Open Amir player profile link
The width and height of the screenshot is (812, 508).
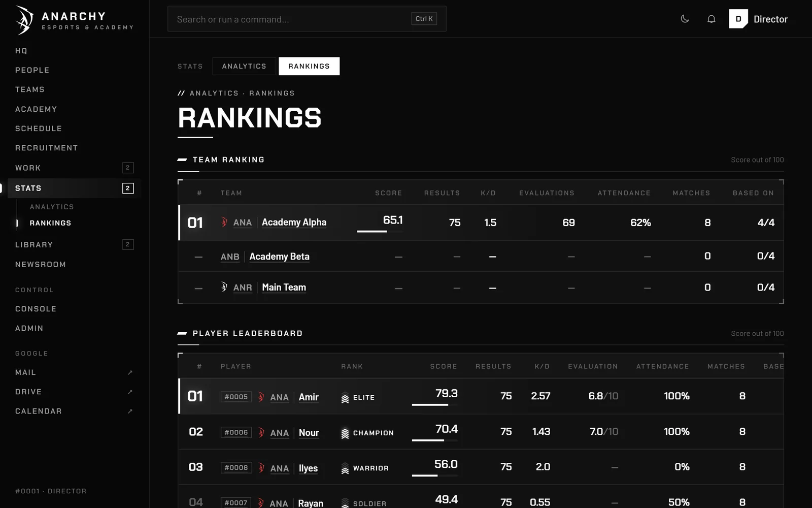309,397
